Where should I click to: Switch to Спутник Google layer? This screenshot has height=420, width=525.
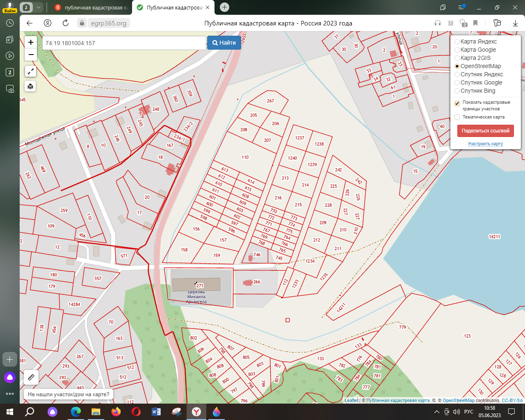click(457, 82)
